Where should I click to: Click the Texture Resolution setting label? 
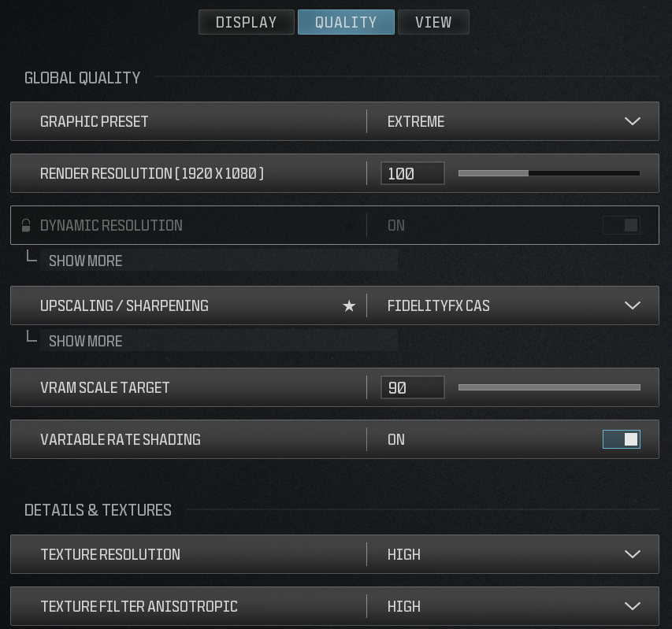coord(110,554)
